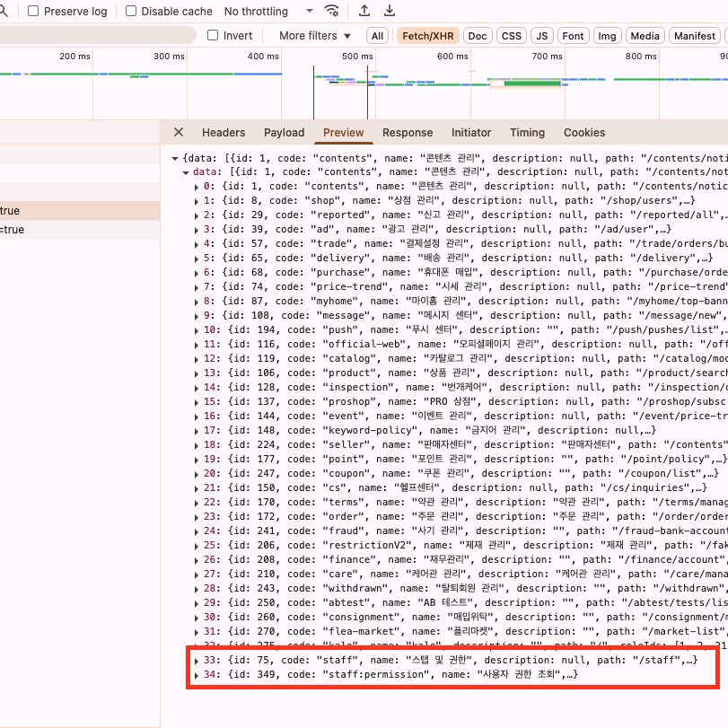
Task: Expand item 21 with code "cs"
Action: point(197,489)
